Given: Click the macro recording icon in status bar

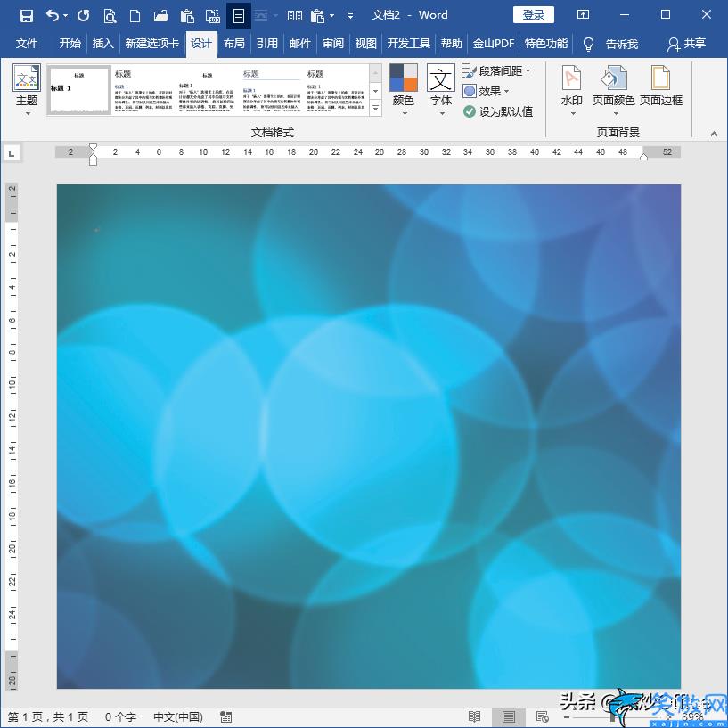Looking at the screenshot, I should pyautogui.click(x=226, y=716).
